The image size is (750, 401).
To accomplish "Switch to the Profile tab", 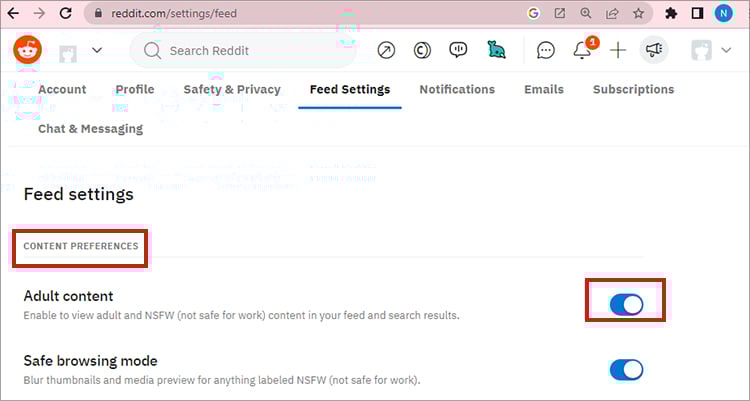I will tap(135, 89).
